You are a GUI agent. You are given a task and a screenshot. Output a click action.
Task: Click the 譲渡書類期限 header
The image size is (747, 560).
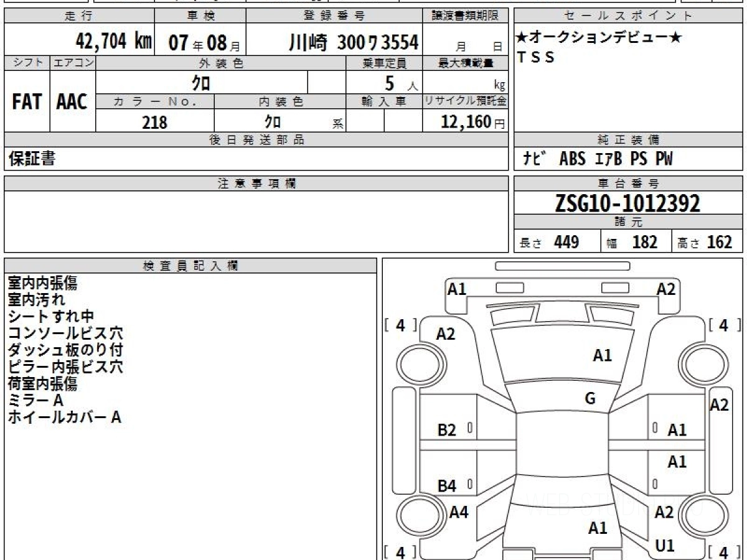[466, 16]
